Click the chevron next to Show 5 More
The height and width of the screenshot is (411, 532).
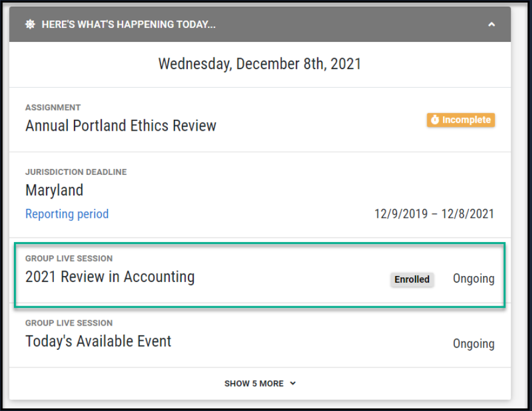[293, 383]
